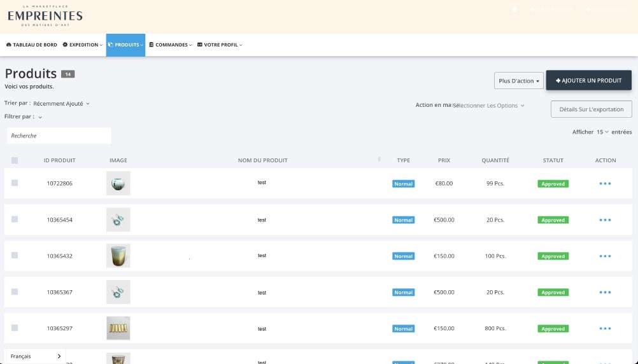This screenshot has height=364, width=638.
Task: Click the "Détails Sur L'exportation" button
Action: (x=591, y=109)
